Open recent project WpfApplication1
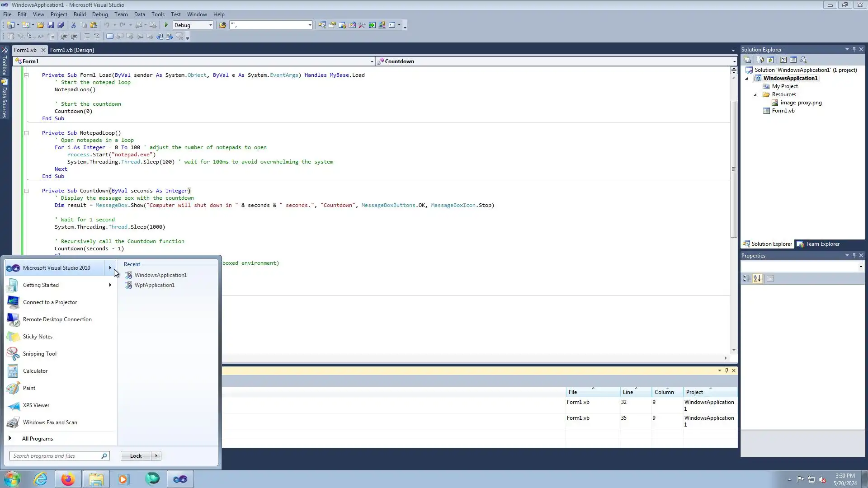 [x=154, y=285]
